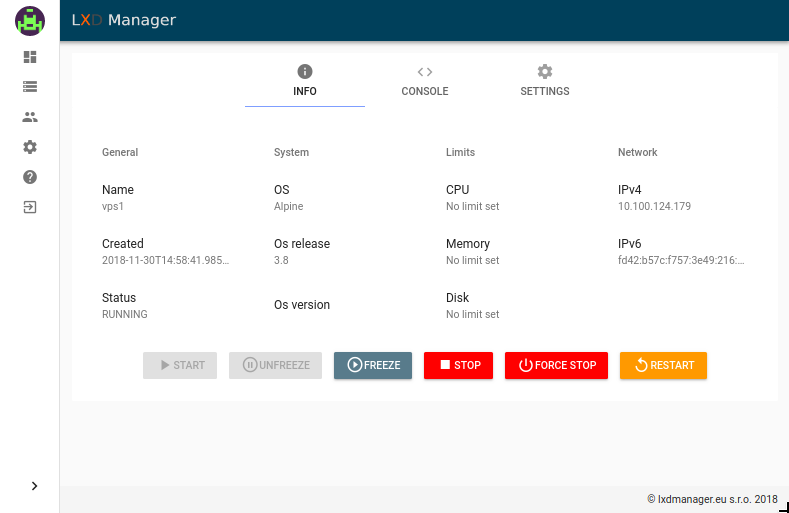789x513 pixels.
Task: Click the logout icon in sidebar
Action: 30,207
